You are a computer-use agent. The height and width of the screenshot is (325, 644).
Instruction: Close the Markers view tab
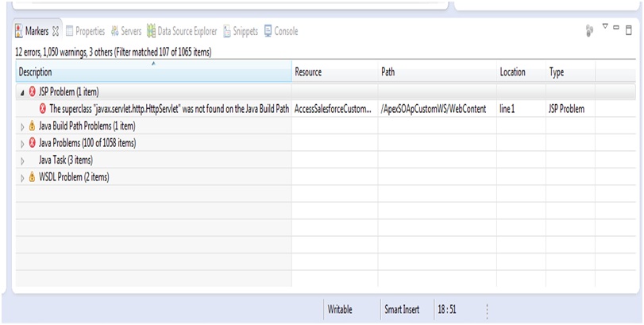point(56,31)
